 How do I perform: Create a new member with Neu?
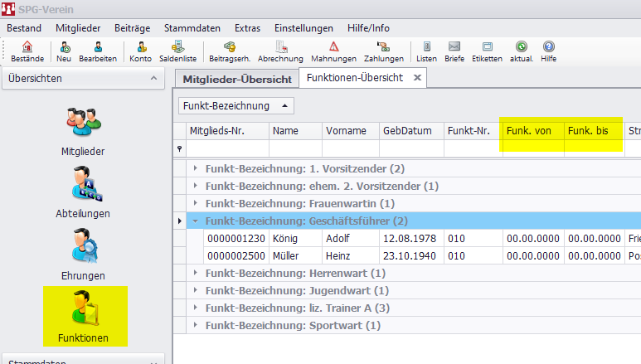pos(64,51)
